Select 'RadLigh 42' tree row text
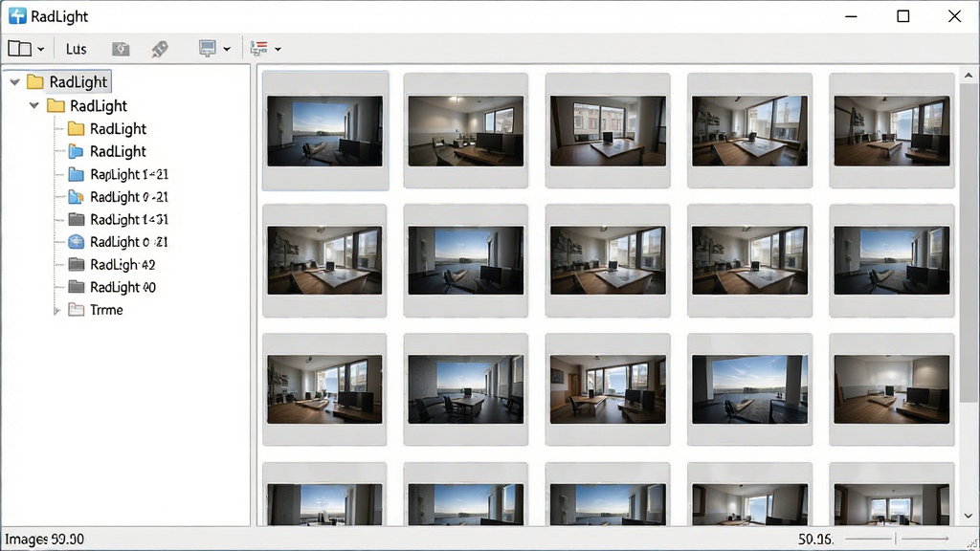This screenshot has width=980, height=551. point(122,265)
